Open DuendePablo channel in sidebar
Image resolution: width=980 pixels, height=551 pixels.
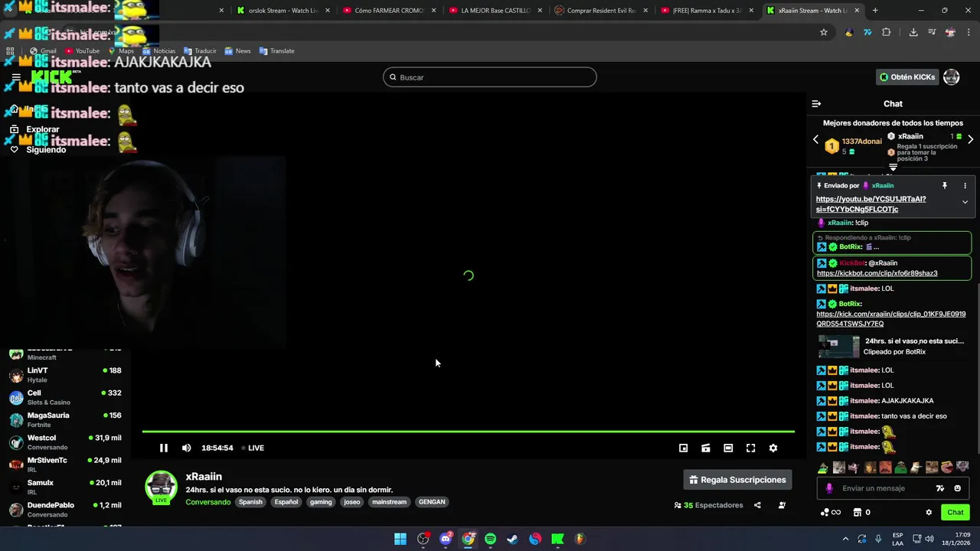coord(65,510)
